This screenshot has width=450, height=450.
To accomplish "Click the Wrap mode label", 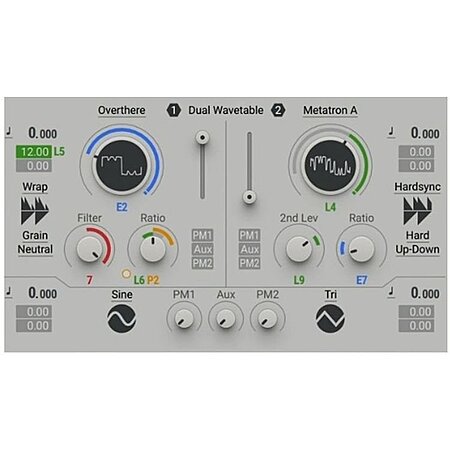I will click(x=35, y=187).
